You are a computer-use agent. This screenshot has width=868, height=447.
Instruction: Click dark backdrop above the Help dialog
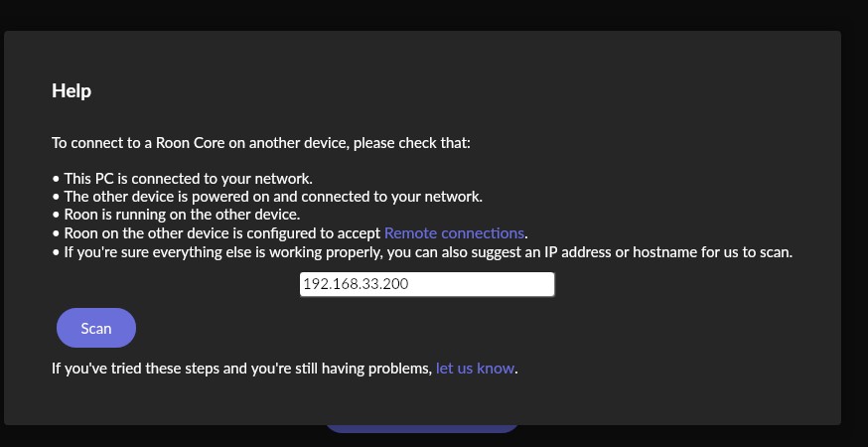[434, 14]
